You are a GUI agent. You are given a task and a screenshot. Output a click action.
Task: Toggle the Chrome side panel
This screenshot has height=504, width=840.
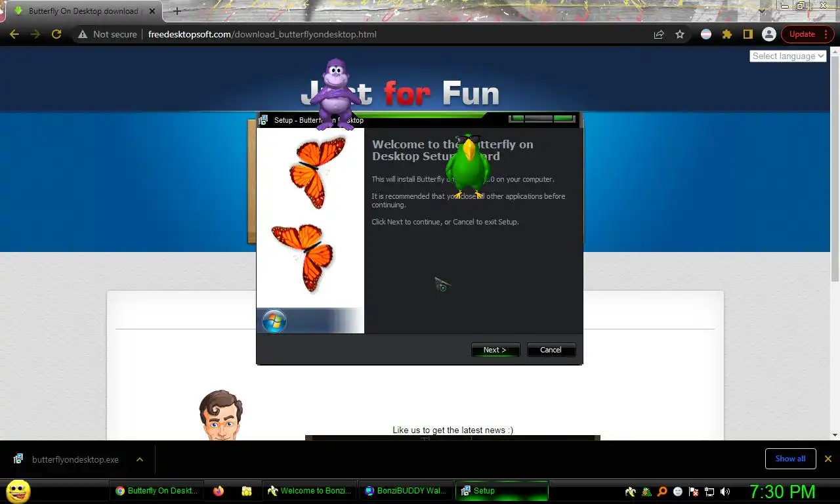(x=747, y=34)
